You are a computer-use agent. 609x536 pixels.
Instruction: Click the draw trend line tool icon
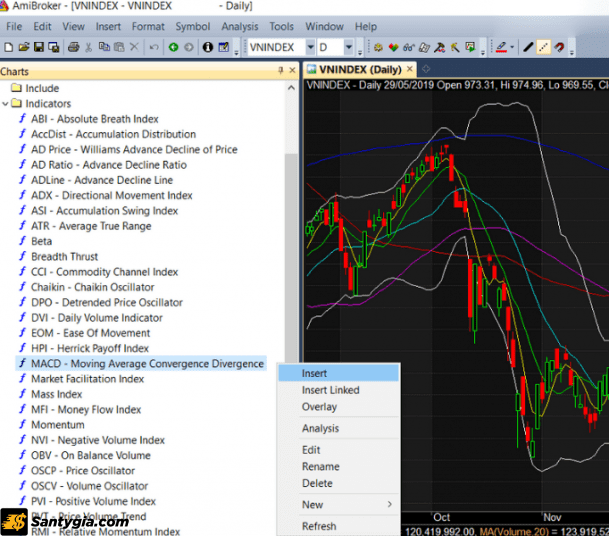(x=528, y=47)
